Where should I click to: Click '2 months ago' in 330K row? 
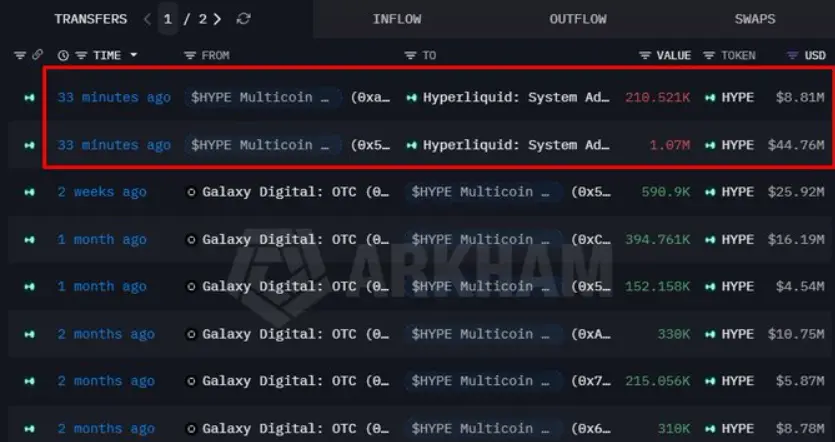(106, 334)
